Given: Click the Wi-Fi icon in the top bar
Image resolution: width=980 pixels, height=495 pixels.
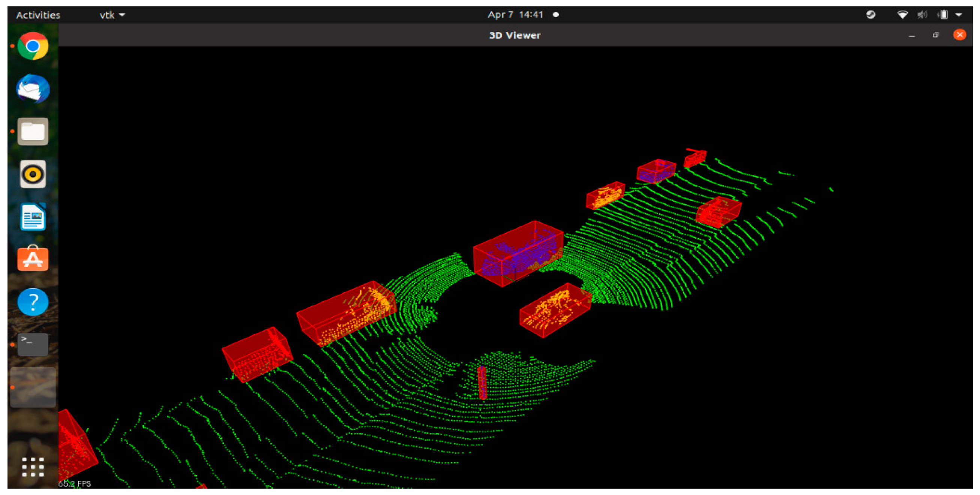Looking at the screenshot, I should pos(902,15).
